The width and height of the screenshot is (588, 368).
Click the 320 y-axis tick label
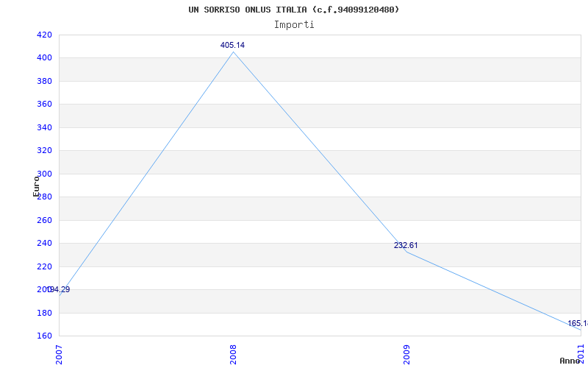tap(44, 151)
